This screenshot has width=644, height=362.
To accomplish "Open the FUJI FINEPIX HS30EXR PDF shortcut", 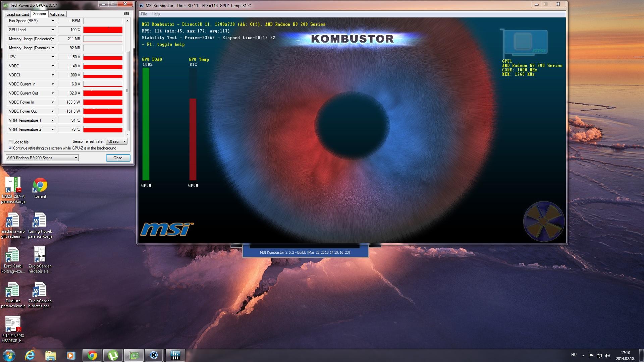I will pyautogui.click(x=13, y=329).
